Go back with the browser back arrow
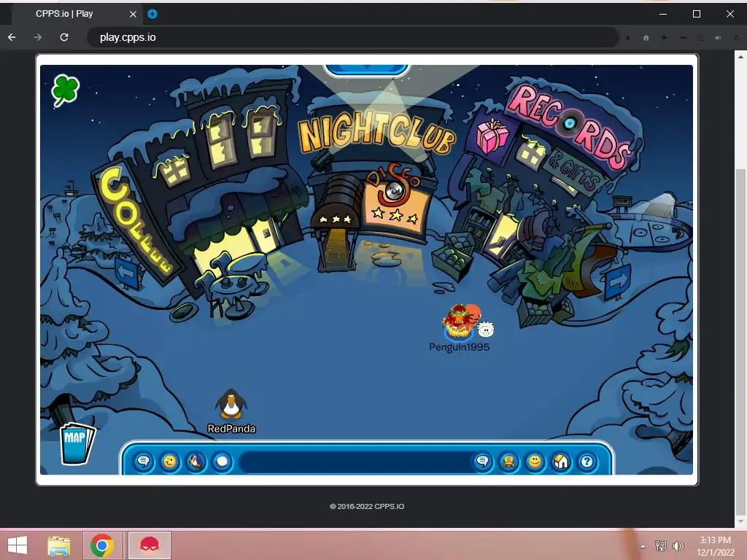Image resolution: width=747 pixels, height=560 pixels. click(x=12, y=37)
